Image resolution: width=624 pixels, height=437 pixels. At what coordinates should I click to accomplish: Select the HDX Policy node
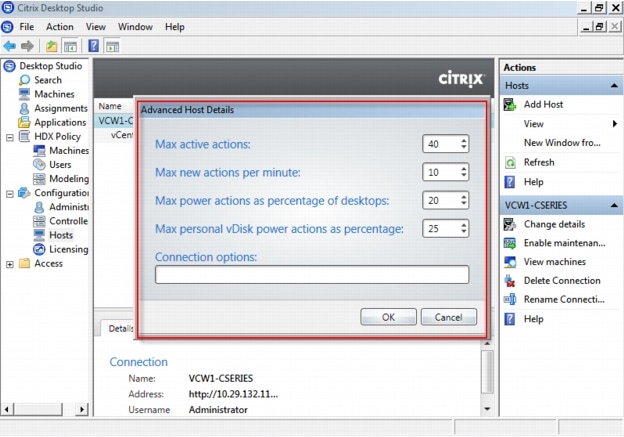point(57,137)
